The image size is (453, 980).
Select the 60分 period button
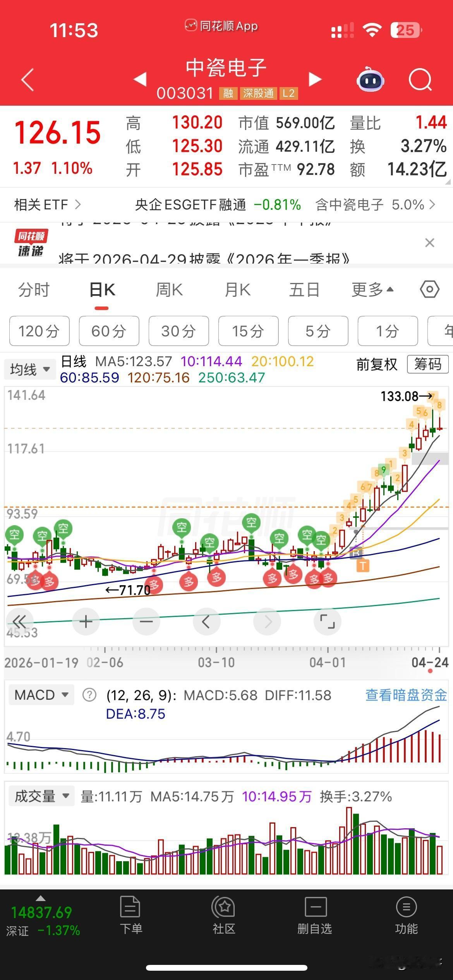(x=109, y=331)
